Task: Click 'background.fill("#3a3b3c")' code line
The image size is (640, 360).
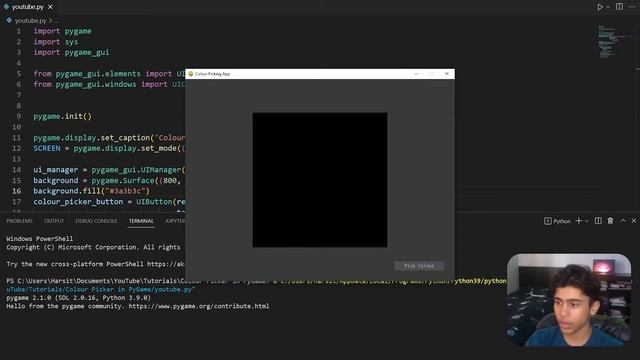Action: click(91, 191)
